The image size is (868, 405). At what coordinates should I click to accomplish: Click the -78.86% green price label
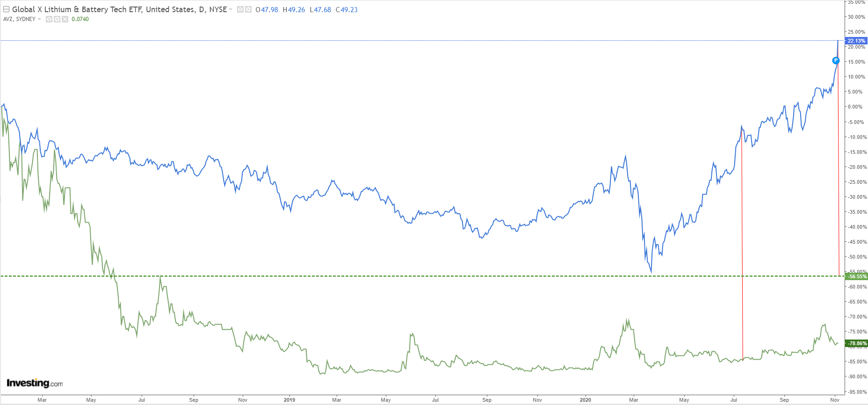[x=857, y=343]
